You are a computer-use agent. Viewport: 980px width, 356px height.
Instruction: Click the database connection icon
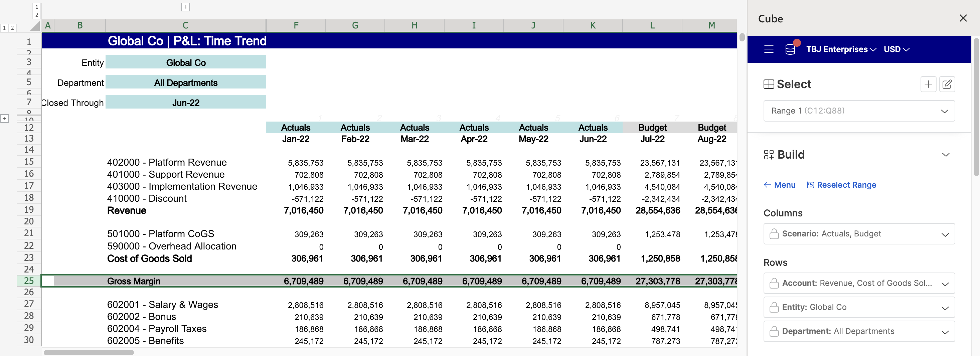(x=790, y=49)
